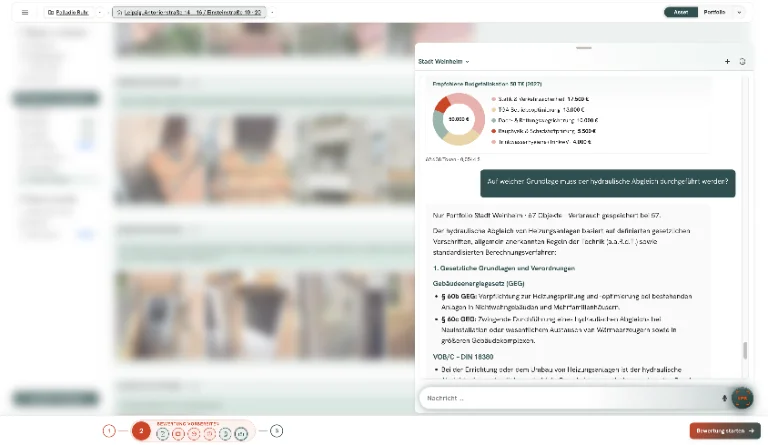
Task: Click Dach-/Abdichtungsplanung legend color dot
Action: 494,120
